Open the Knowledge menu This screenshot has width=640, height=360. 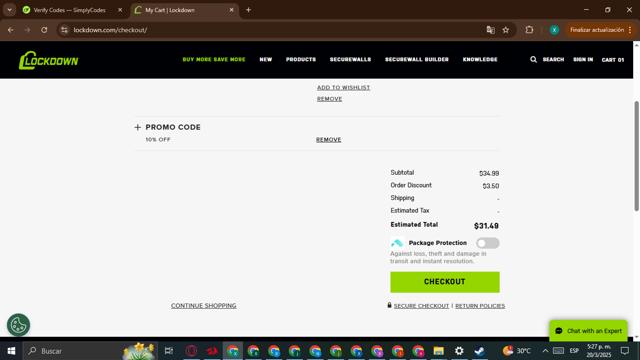[x=480, y=60]
